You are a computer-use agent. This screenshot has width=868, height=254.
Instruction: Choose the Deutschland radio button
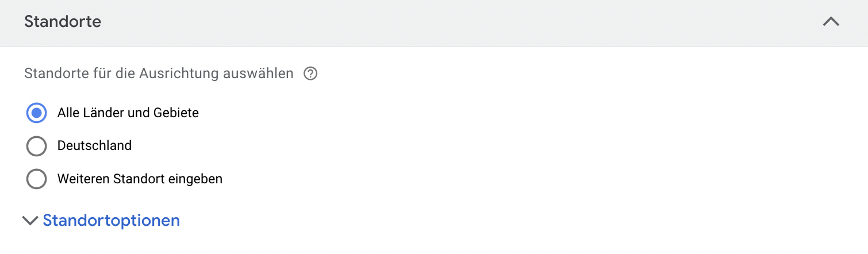pyautogui.click(x=37, y=146)
